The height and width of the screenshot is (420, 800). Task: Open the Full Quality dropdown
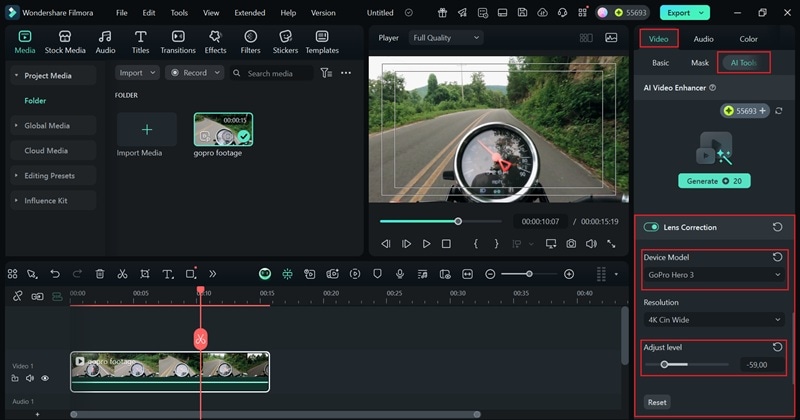[446, 38]
